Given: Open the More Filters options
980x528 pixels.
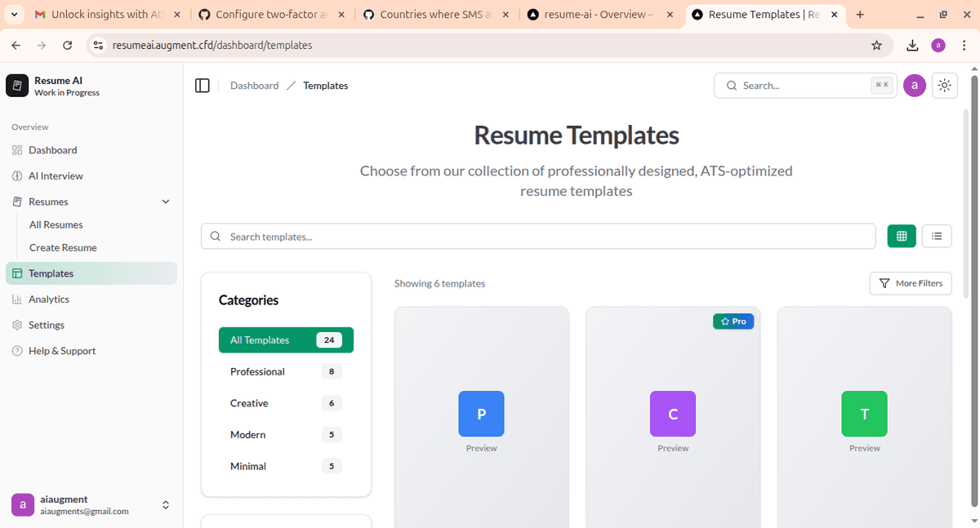Looking at the screenshot, I should click(911, 283).
